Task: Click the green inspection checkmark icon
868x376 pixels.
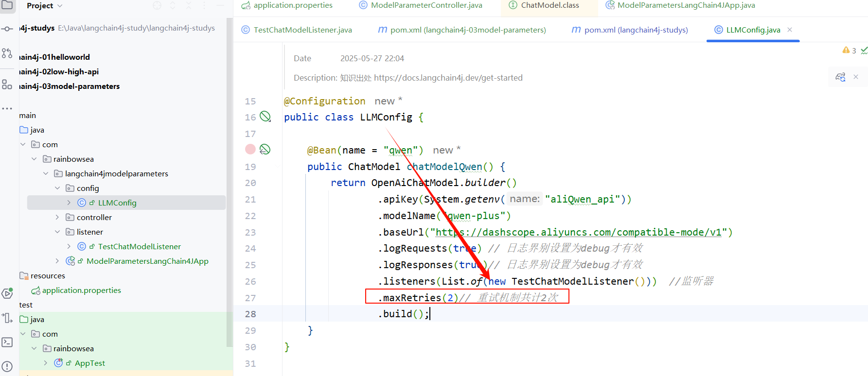Action: [x=864, y=51]
